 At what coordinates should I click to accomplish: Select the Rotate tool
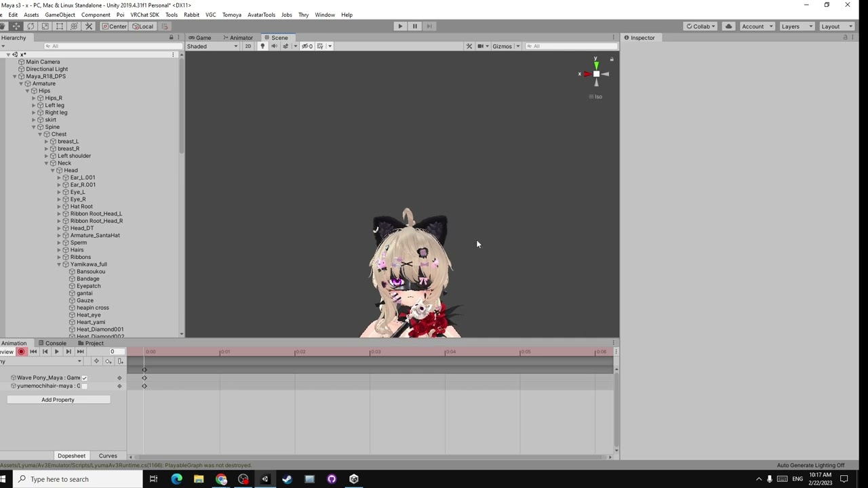click(x=31, y=26)
